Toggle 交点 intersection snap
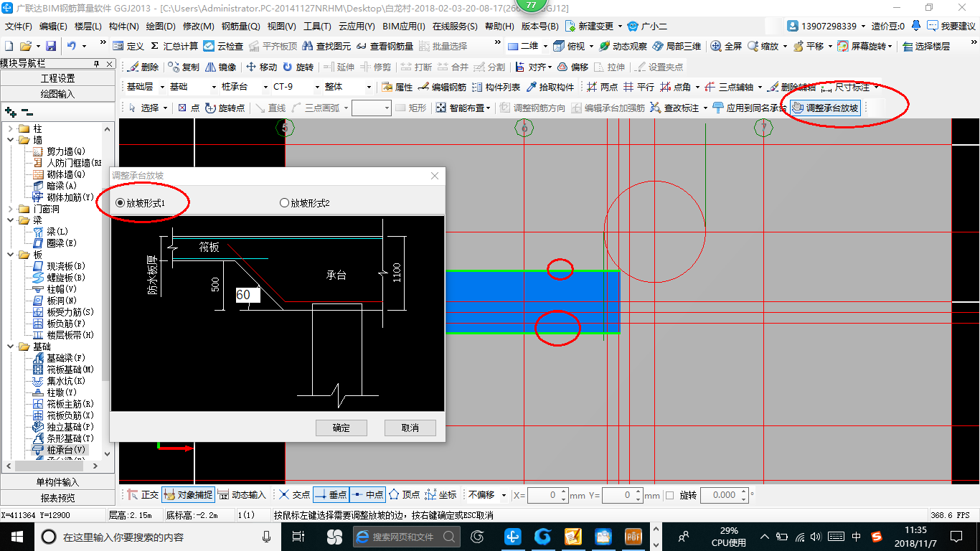This screenshot has height=551, width=980. [294, 494]
